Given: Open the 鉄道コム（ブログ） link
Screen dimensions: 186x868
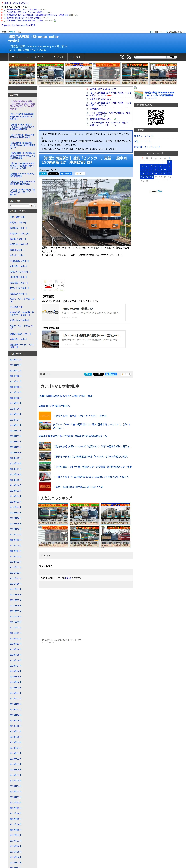Looking at the screenshot, I should (x=143, y=141).
